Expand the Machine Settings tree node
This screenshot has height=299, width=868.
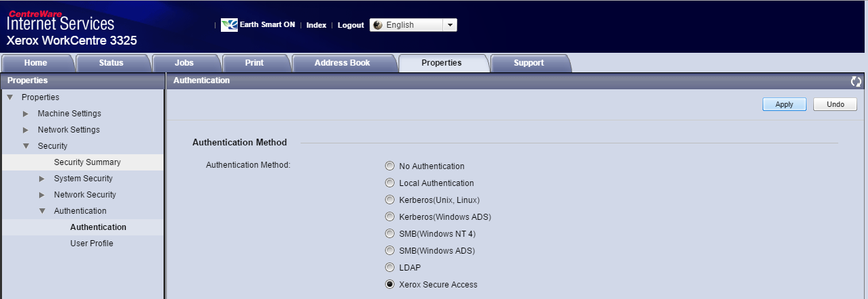coord(26,114)
